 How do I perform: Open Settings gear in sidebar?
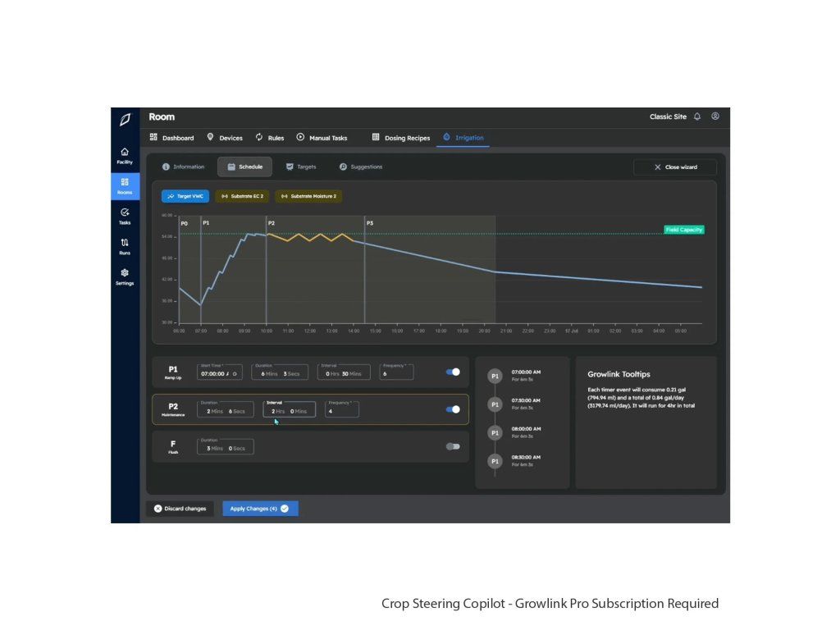[125, 277]
